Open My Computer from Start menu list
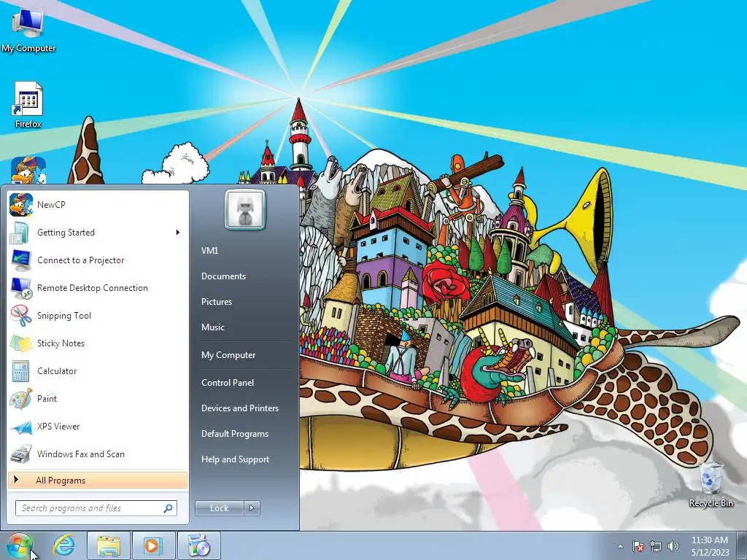Viewport: 747px width, 560px height. coord(228,355)
